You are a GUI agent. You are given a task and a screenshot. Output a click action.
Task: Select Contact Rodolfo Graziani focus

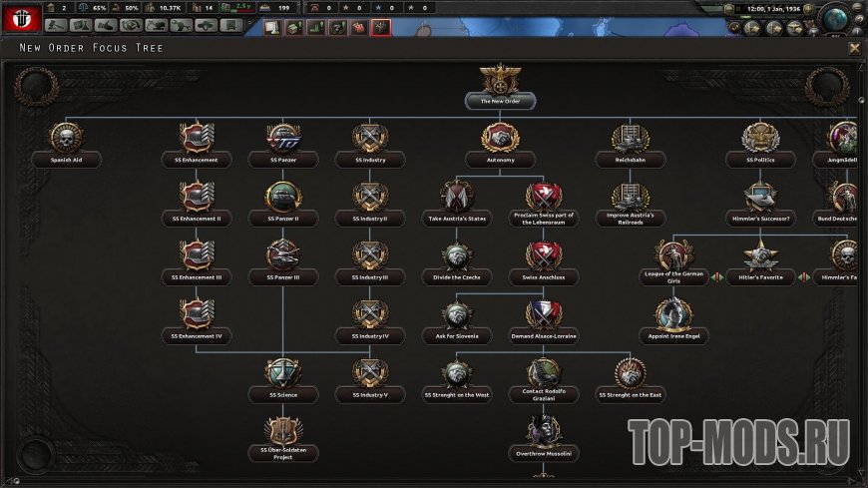pos(544,375)
